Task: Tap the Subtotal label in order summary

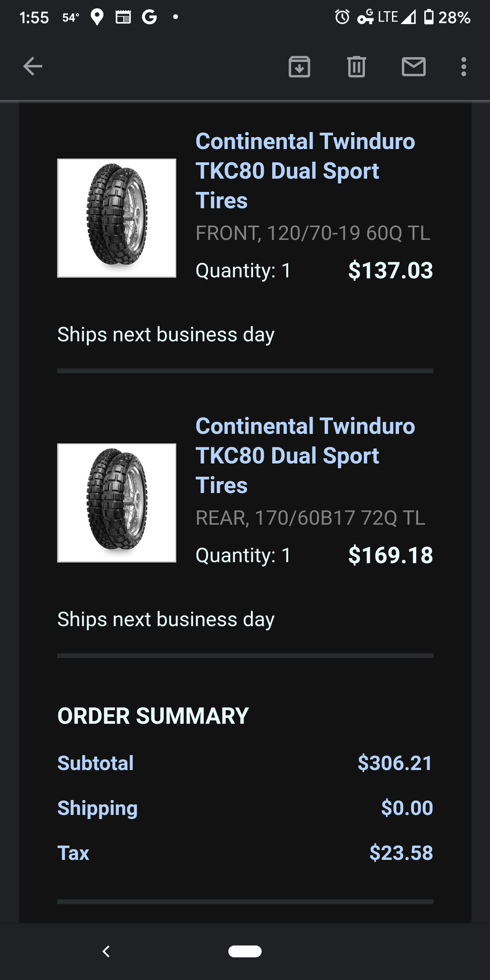Action: coord(96,763)
